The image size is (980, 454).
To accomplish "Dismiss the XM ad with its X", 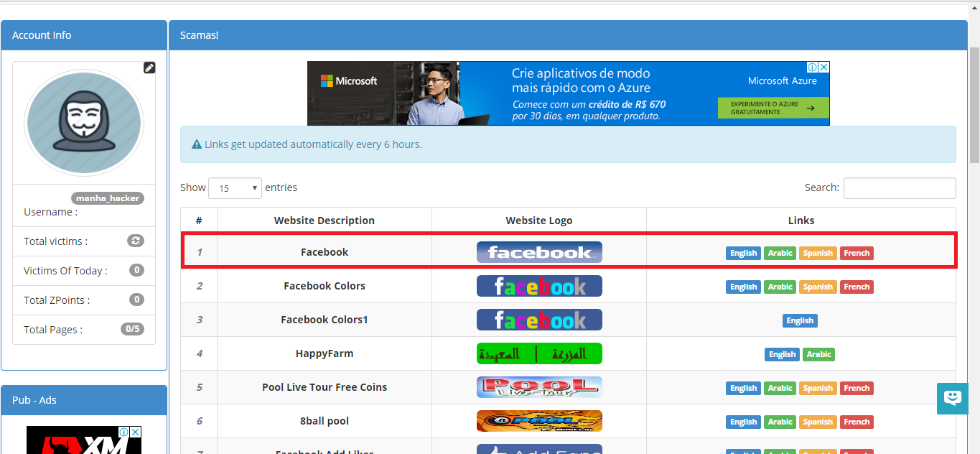I will (x=135, y=431).
